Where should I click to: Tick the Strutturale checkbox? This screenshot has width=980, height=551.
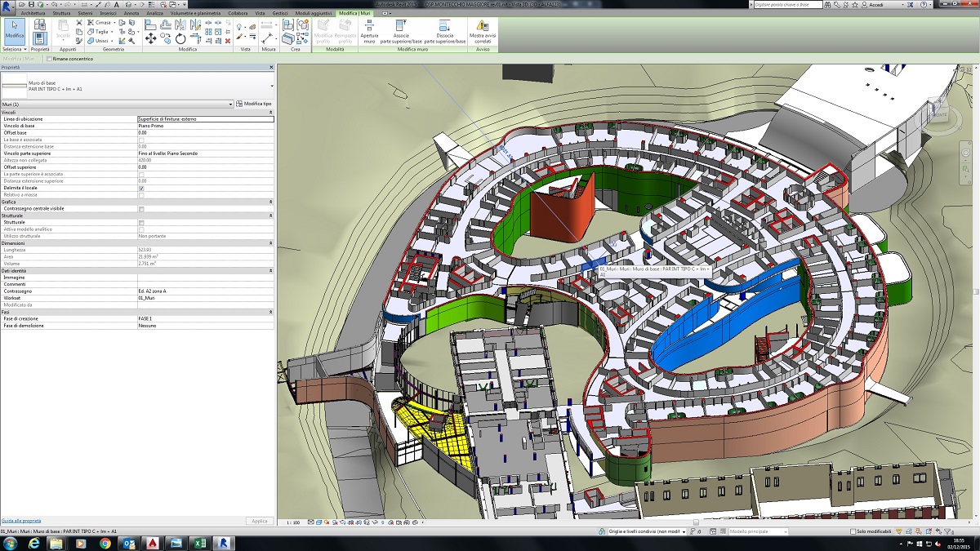142,222
